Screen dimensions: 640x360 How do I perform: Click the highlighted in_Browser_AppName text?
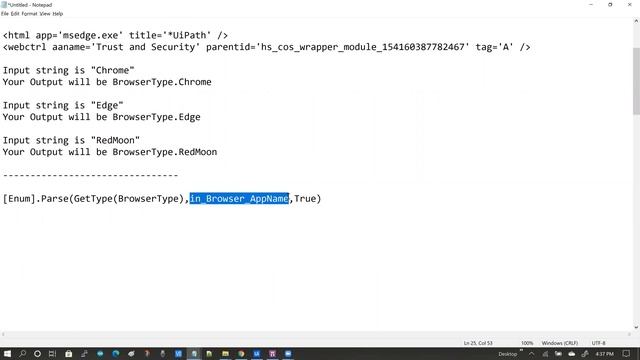click(x=239, y=198)
